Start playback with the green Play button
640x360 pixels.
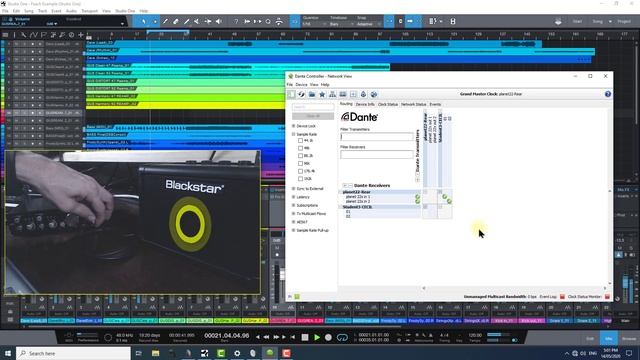click(317, 338)
